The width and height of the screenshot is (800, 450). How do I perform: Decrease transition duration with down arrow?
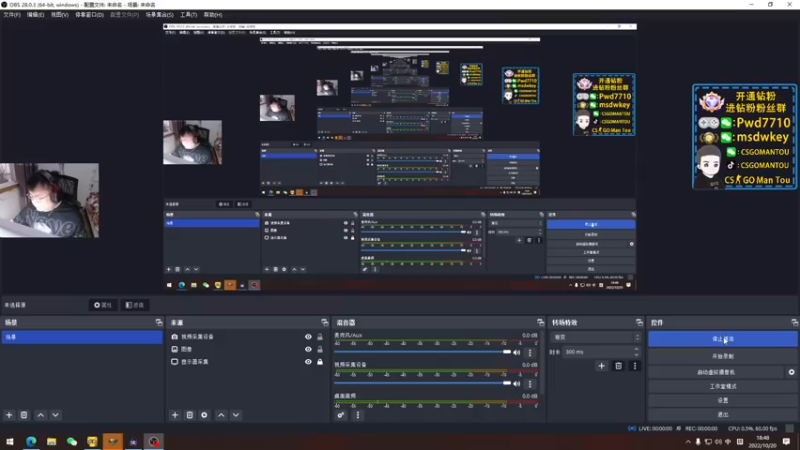click(636, 355)
